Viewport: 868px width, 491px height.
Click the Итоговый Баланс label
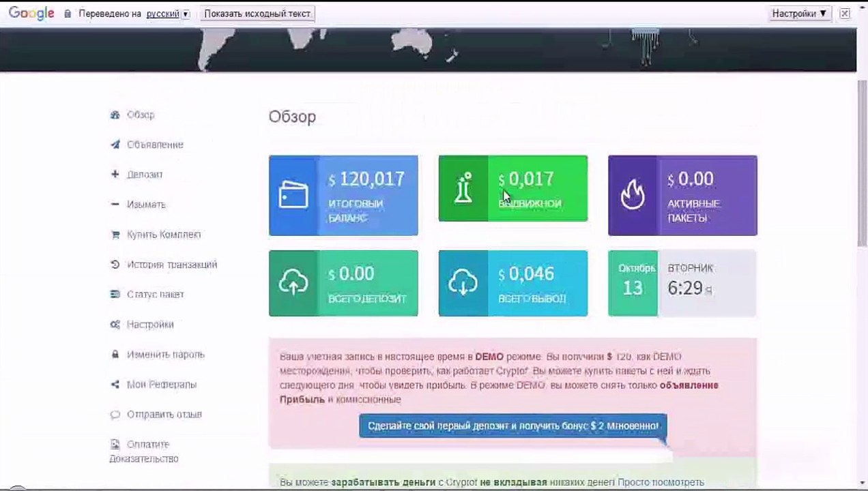coord(356,211)
